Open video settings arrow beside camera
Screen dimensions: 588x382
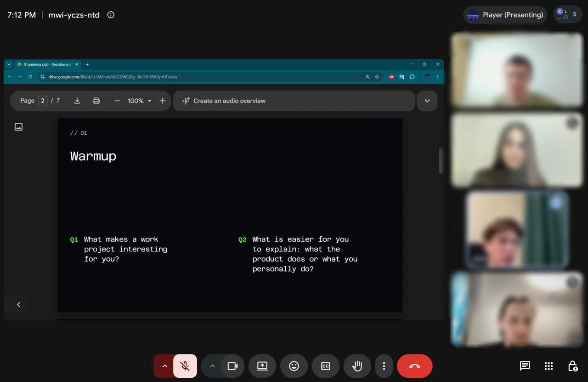pyautogui.click(x=212, y=366)
